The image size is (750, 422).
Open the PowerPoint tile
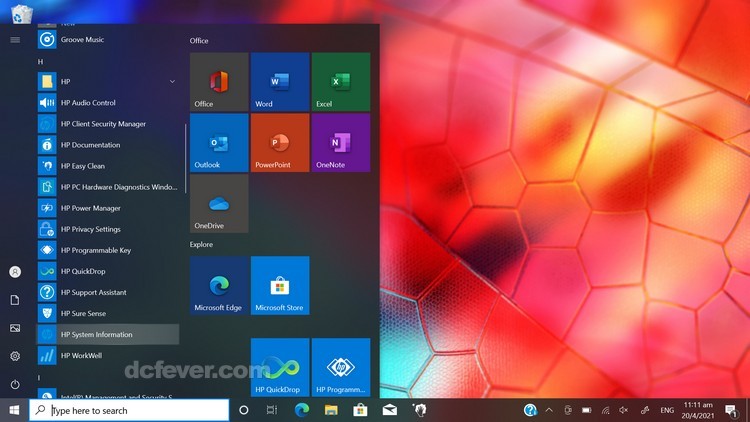pyautogui.click(x=280, y=143)
